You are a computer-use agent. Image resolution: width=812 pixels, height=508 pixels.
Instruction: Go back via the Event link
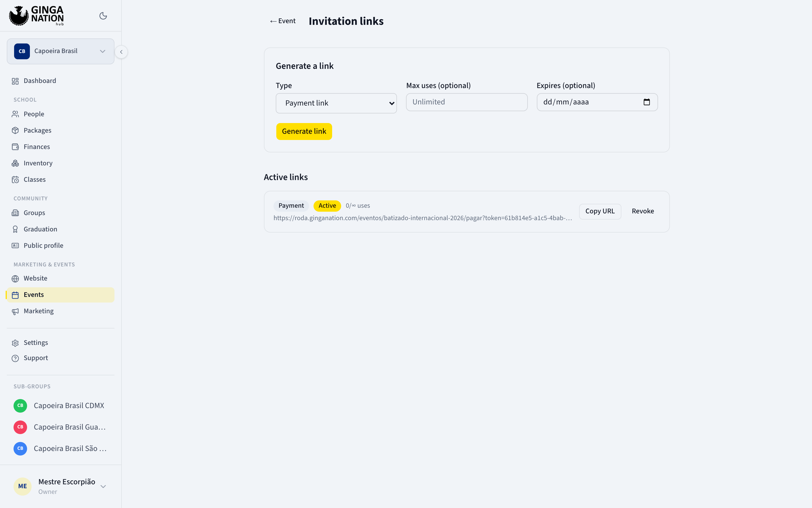coord(283,21)
